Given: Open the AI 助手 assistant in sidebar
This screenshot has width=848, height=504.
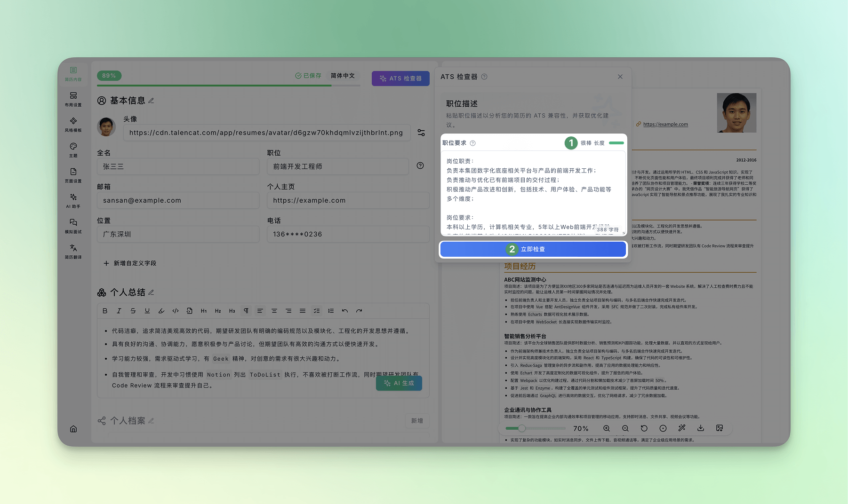Looking at the screenshot, I should pyautogui.click(x=73, y=200).
